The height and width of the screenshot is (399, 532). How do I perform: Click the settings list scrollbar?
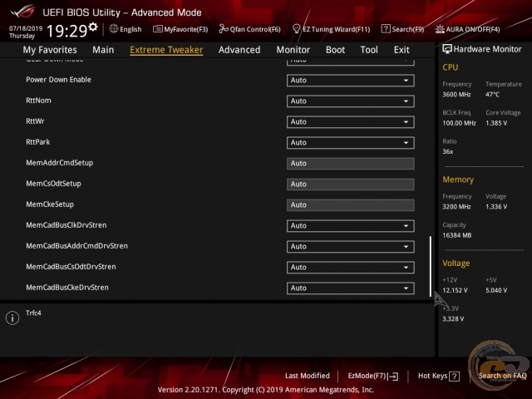[431, 266]
